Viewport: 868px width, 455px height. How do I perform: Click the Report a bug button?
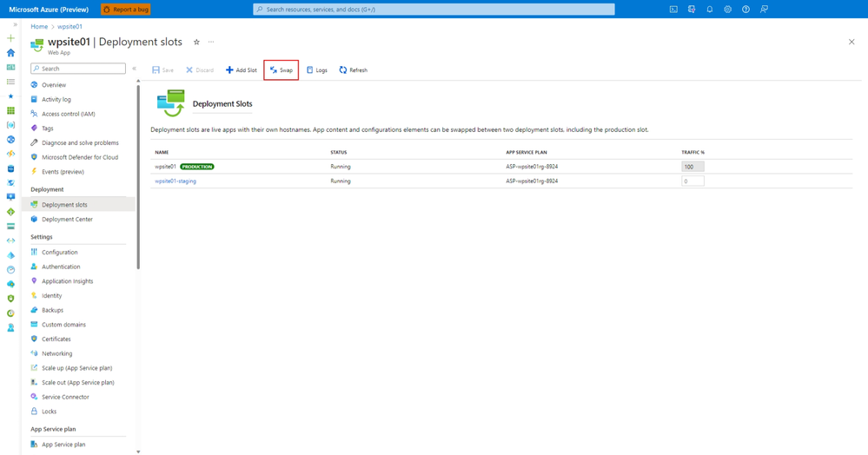(126, 10)
